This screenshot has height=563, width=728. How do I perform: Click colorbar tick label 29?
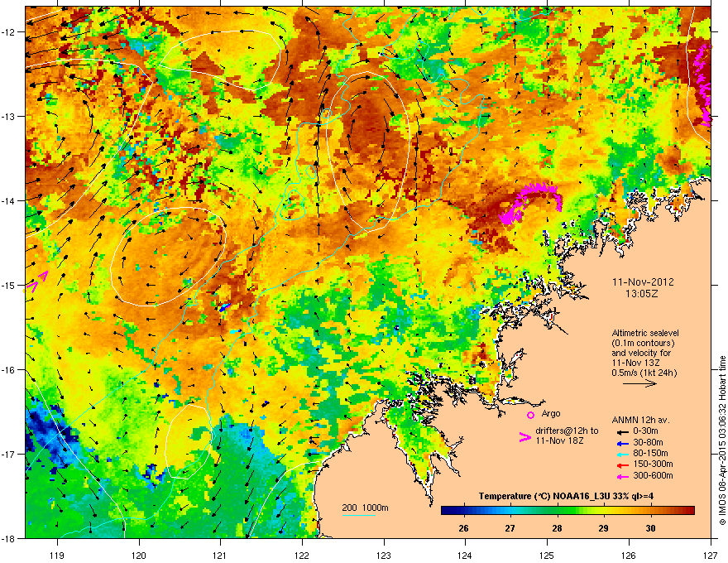coord(604,528)
